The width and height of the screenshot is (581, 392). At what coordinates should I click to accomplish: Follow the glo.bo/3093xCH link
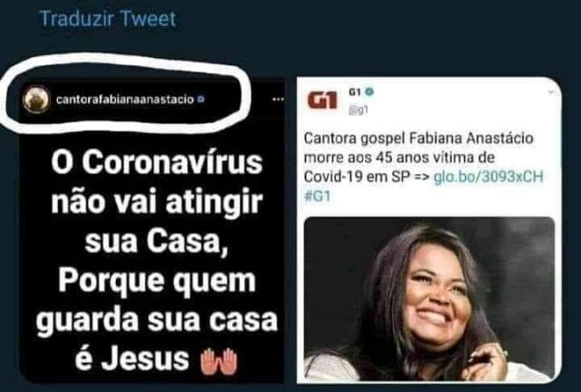pos(488,177)
